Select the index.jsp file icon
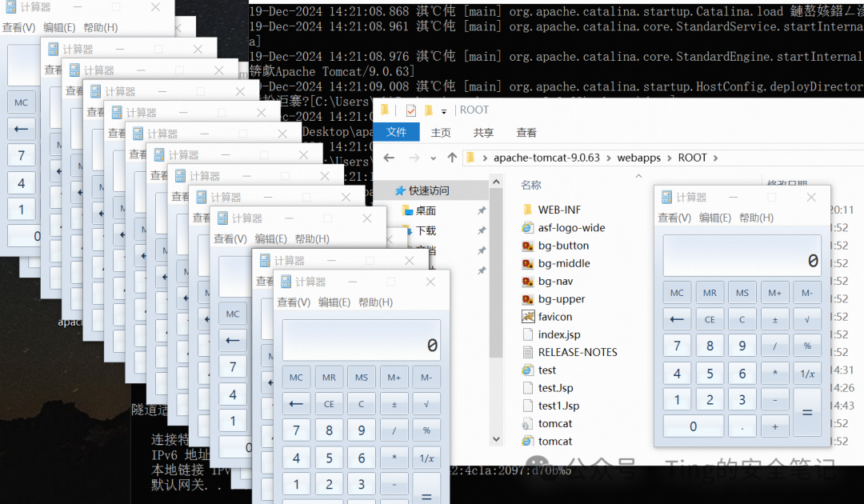Viewport: 864px width, 504px height. pos(528,334)
